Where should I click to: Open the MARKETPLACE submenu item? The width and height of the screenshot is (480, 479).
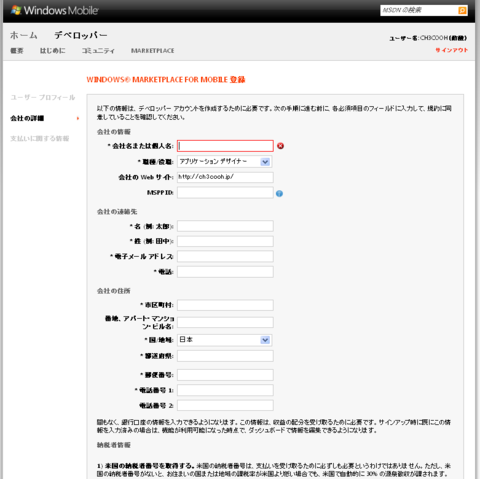[x=153, y=51]
